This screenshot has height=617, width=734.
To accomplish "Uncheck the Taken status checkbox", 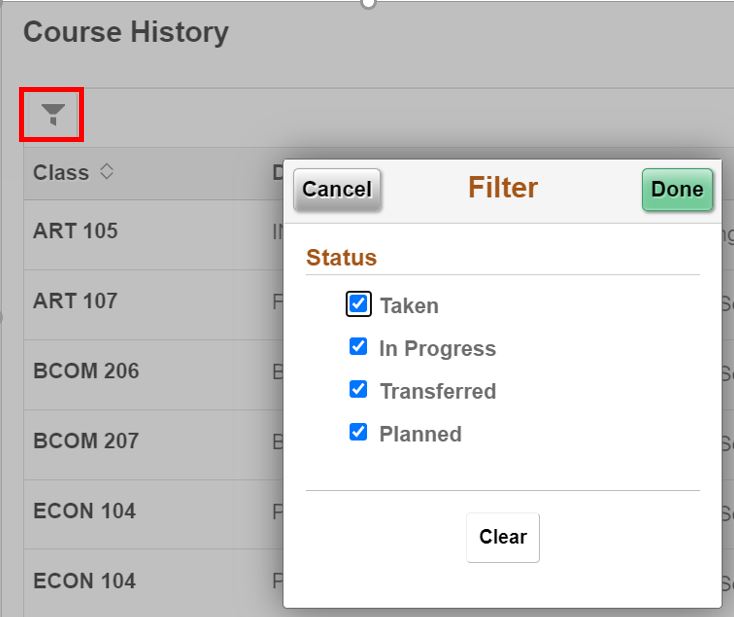I will [359, 304].
